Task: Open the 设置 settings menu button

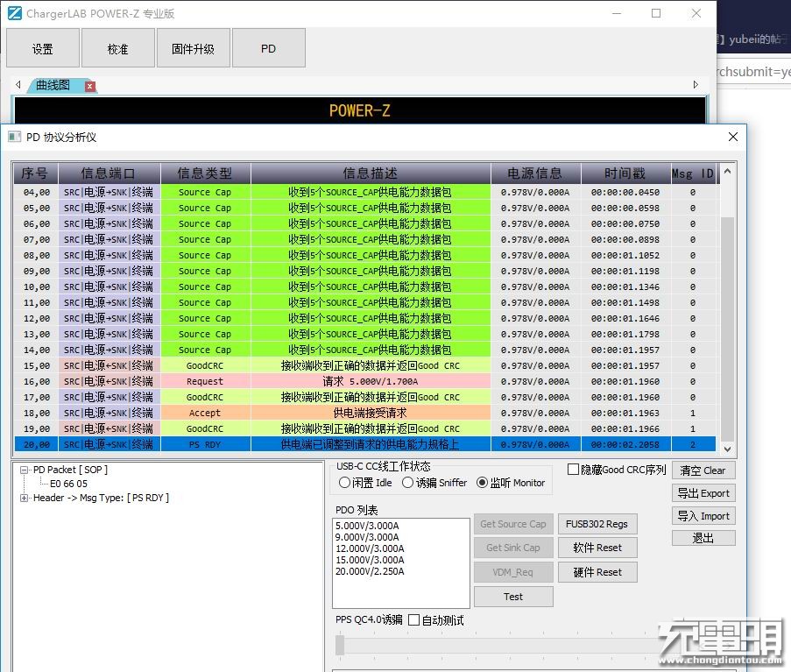Action: tap(43, 48)
